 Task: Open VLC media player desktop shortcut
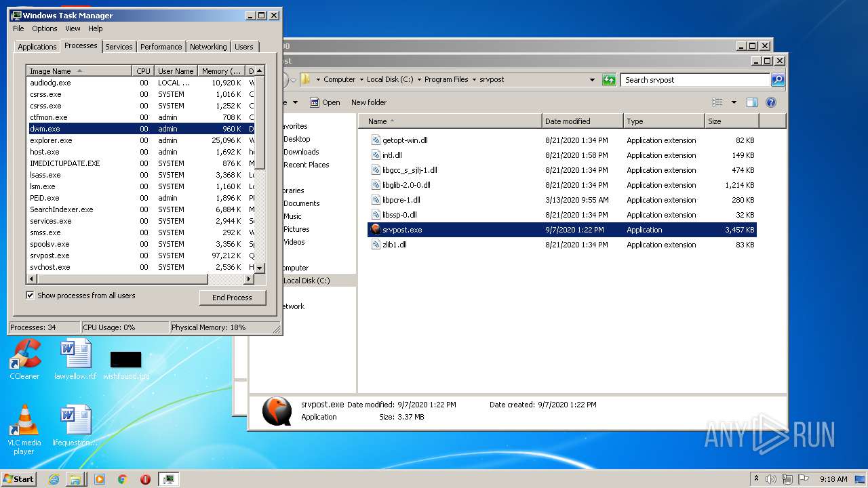point(24,430)
